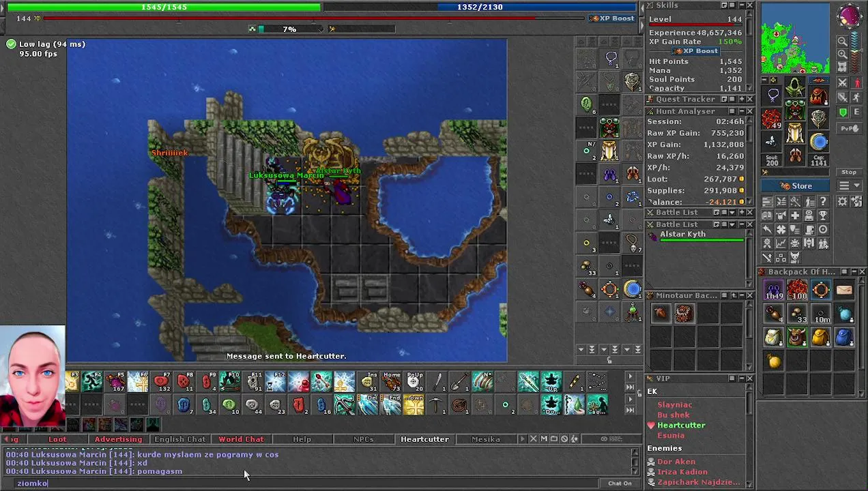Click the helmet equipment slot
868x491 pixels.
tap(795, 87)
